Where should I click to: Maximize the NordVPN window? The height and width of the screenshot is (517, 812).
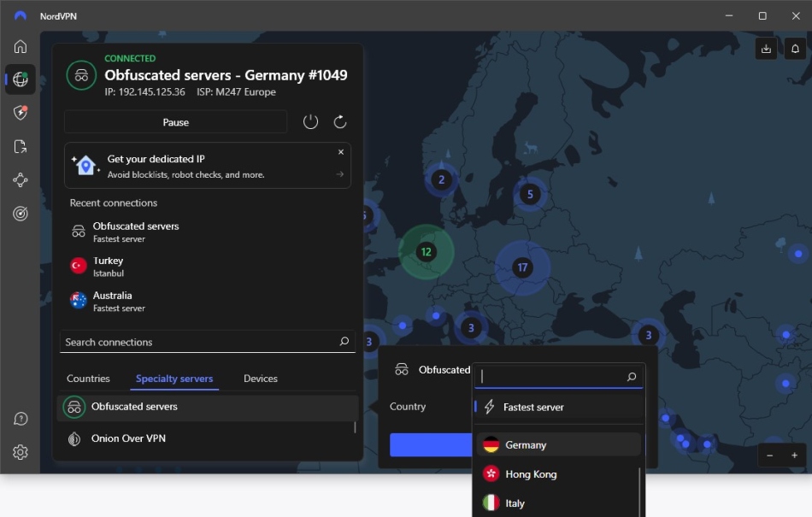[762, 16]
